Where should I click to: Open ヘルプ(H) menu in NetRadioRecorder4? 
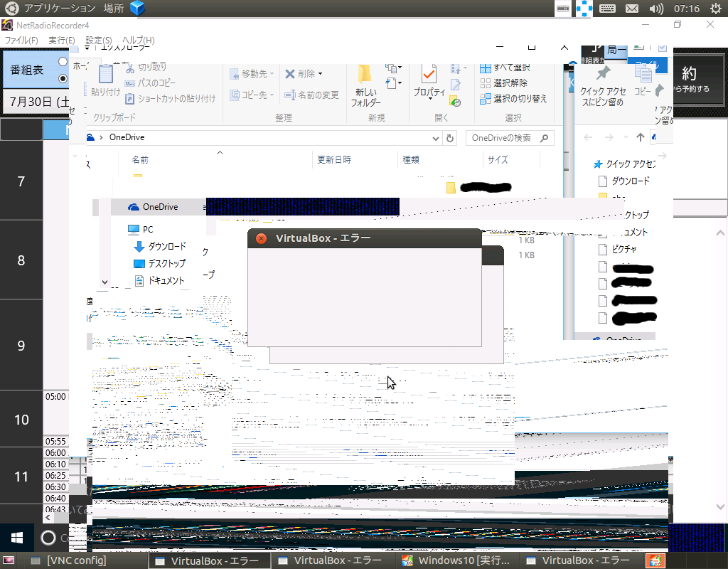tap(139, 41)
